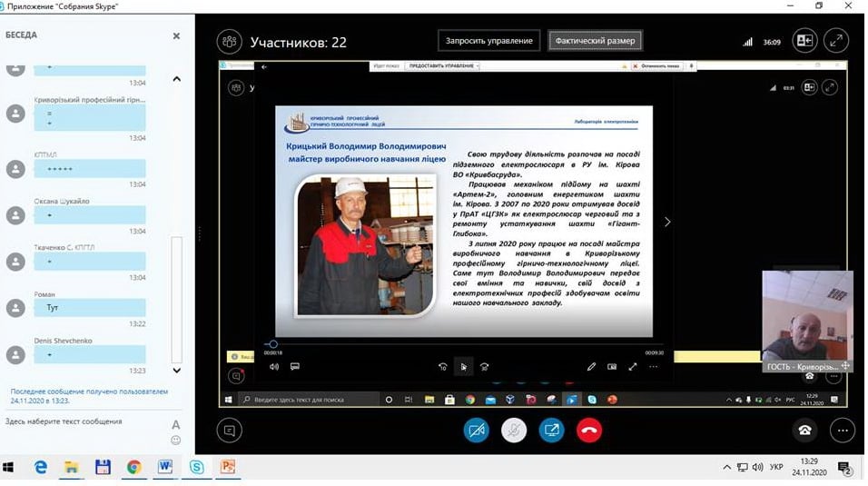Click the share screen content button

pyautogui.click(x=551, y=430)
